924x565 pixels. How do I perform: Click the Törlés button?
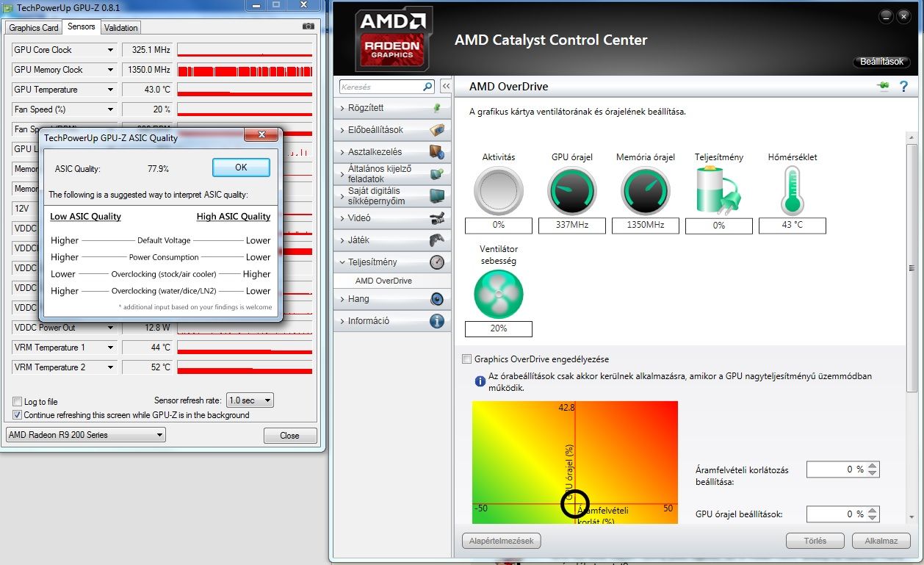coord(815,541)
